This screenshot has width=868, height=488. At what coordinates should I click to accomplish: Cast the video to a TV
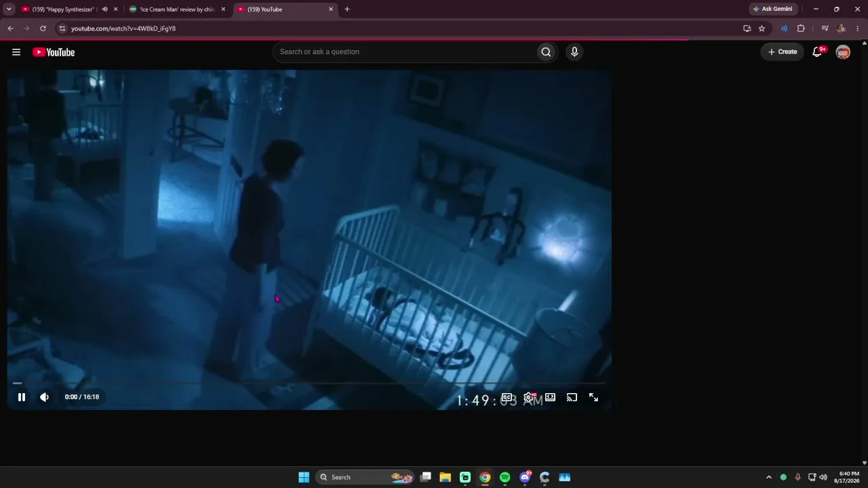(572, 397)
